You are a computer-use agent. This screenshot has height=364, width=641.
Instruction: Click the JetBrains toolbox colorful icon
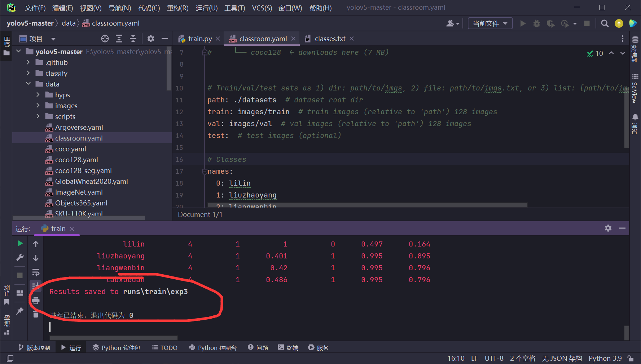pos(633,23)
